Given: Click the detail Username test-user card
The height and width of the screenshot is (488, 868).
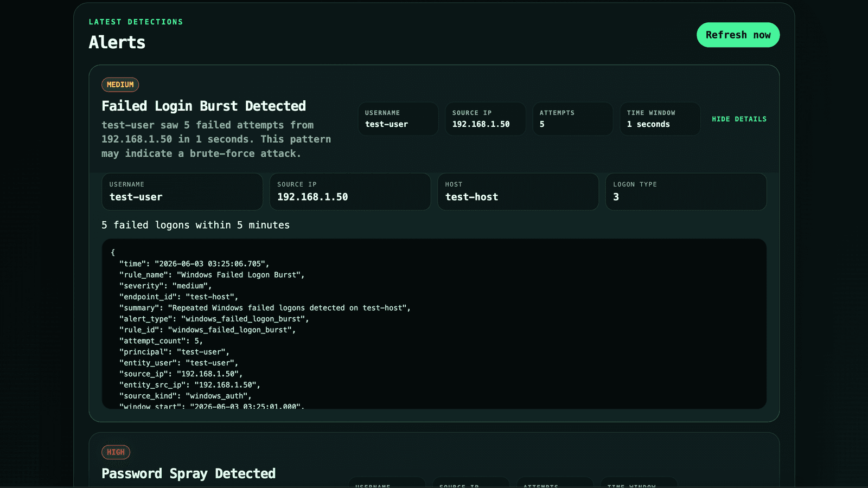Looking at the screenshot, I should pyautogui.click(x=182, y=191).
